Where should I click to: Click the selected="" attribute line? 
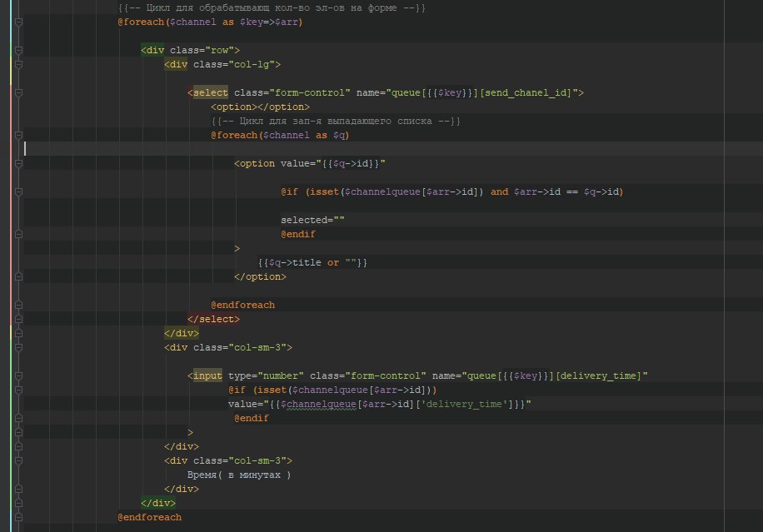click(x=313, y=221)
